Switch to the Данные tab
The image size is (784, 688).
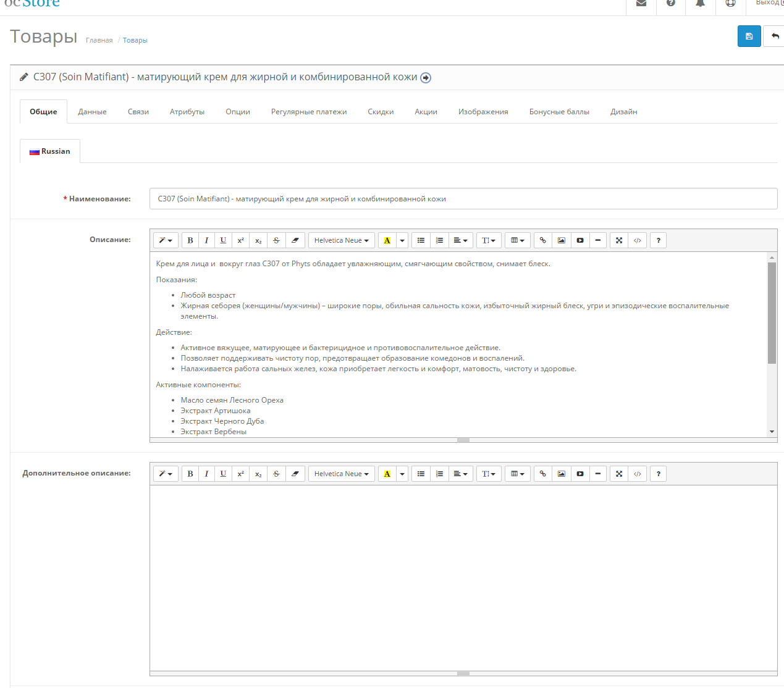click(92, 112)
